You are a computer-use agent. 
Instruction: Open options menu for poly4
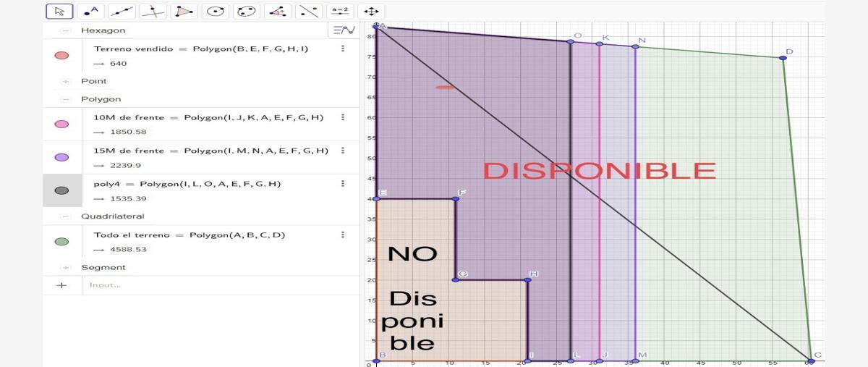343,184
